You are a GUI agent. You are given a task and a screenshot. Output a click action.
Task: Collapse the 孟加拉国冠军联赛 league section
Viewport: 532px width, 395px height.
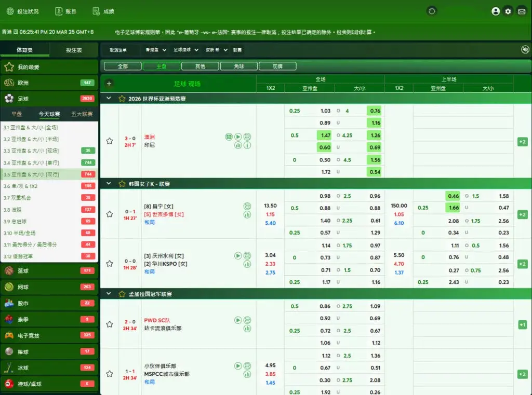coord(109,294)
